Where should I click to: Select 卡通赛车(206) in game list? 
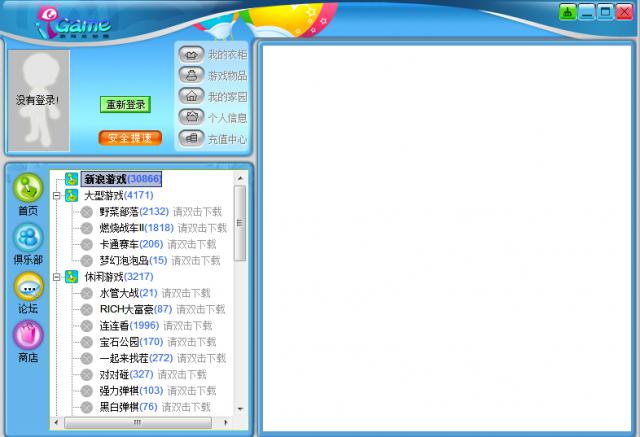[131, 244]
